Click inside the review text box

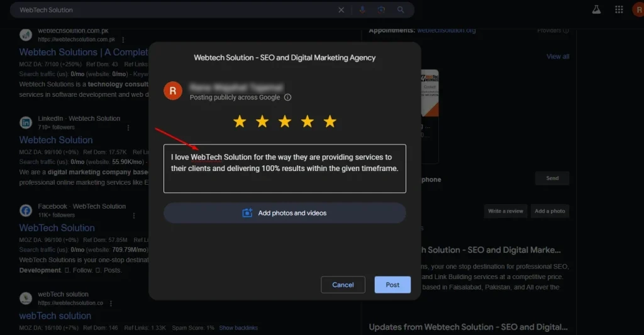coord(285,168)
